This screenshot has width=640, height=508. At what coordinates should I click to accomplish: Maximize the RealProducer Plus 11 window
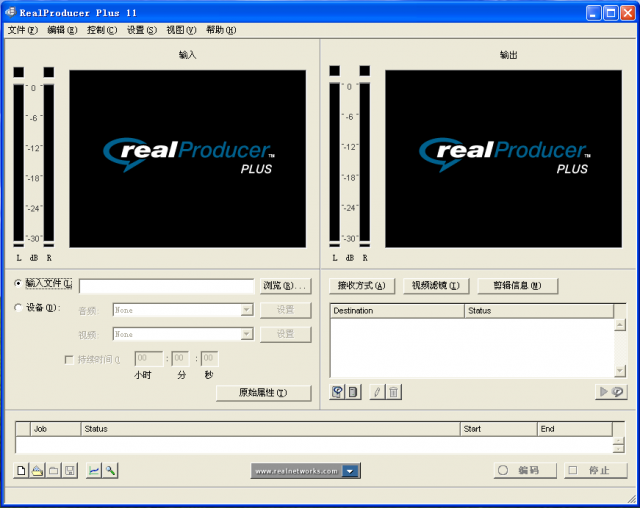point(611,13)
